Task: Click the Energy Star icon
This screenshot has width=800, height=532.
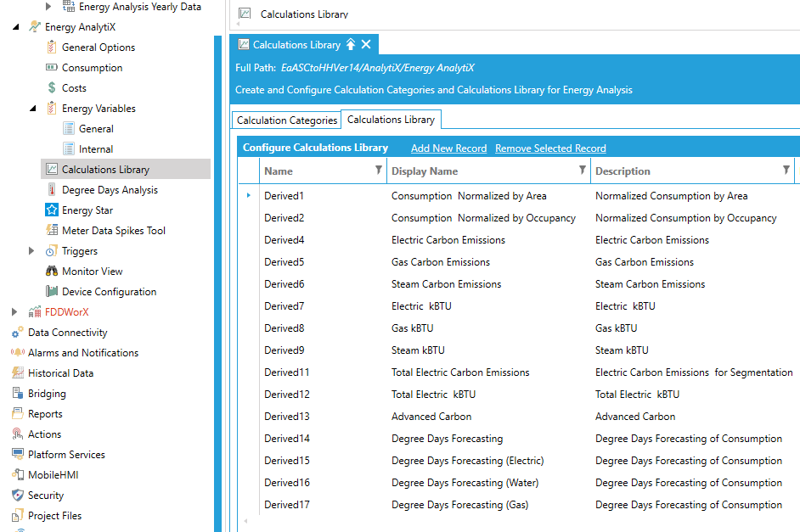Action: point(52,210)
